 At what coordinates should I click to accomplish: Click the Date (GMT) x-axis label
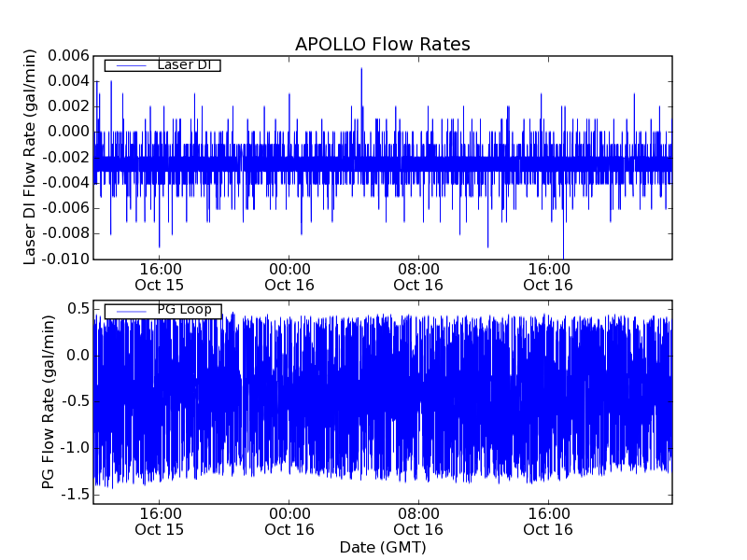pyautogui.click(x=382, y=547)
